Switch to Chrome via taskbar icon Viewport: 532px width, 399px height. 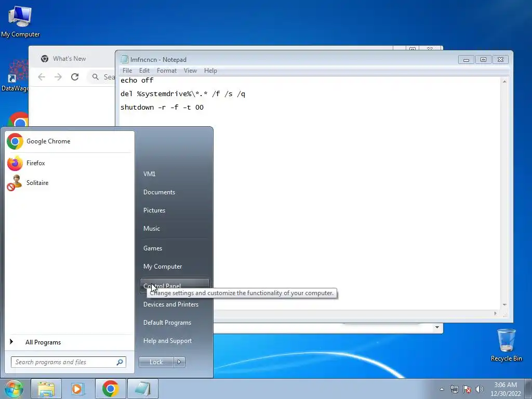[110, 389]
